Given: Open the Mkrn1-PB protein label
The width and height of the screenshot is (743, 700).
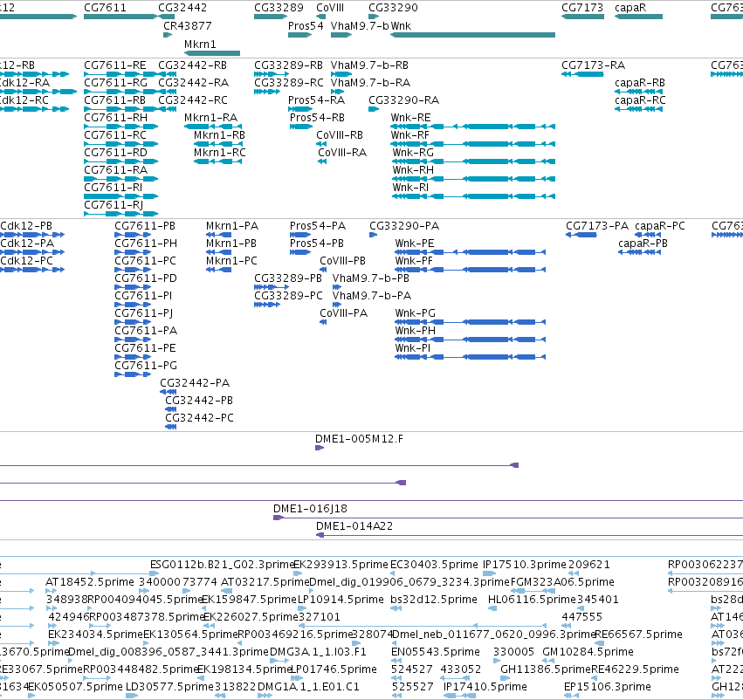Looking at the screenshot, I should 230,244.
